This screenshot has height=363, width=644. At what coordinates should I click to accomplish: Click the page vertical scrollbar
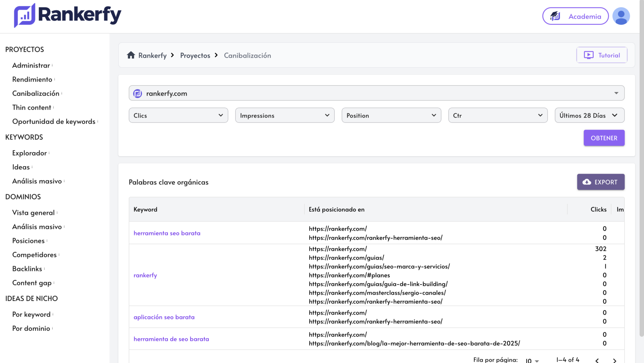(x=641, y=168)
